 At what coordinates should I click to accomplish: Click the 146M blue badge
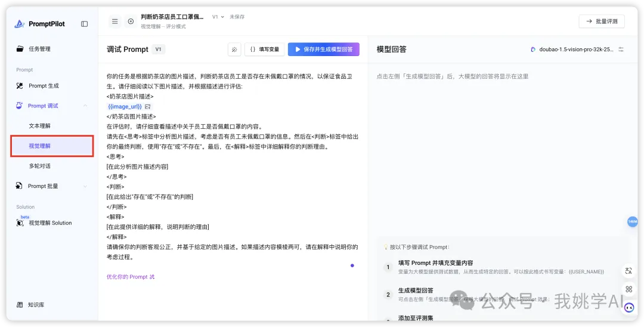[x=633, y=222]
